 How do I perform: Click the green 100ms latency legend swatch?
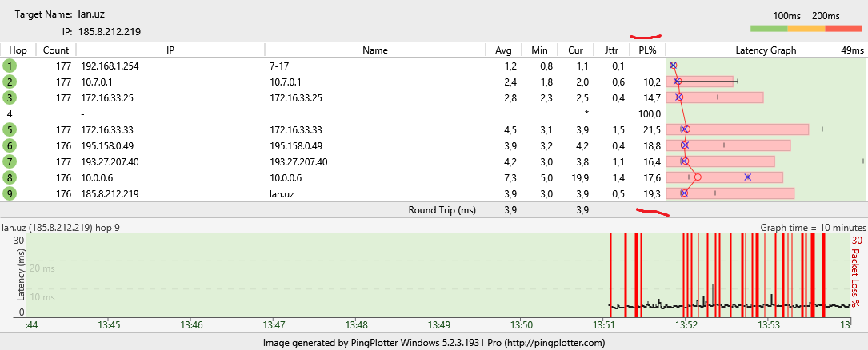[769, 29]
